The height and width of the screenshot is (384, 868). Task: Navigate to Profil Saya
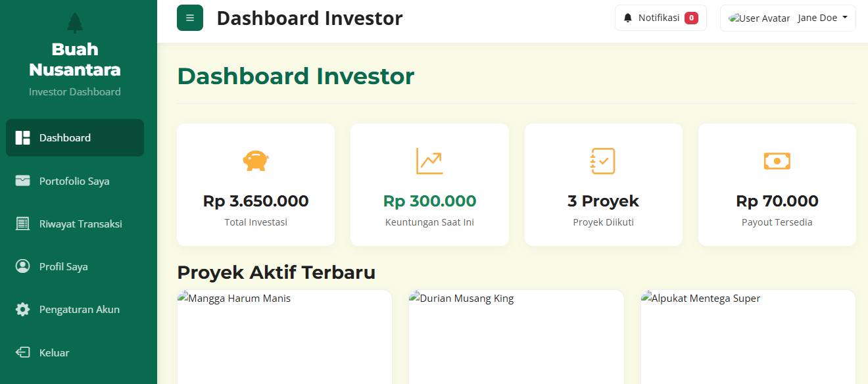click(x=63, y=266)
